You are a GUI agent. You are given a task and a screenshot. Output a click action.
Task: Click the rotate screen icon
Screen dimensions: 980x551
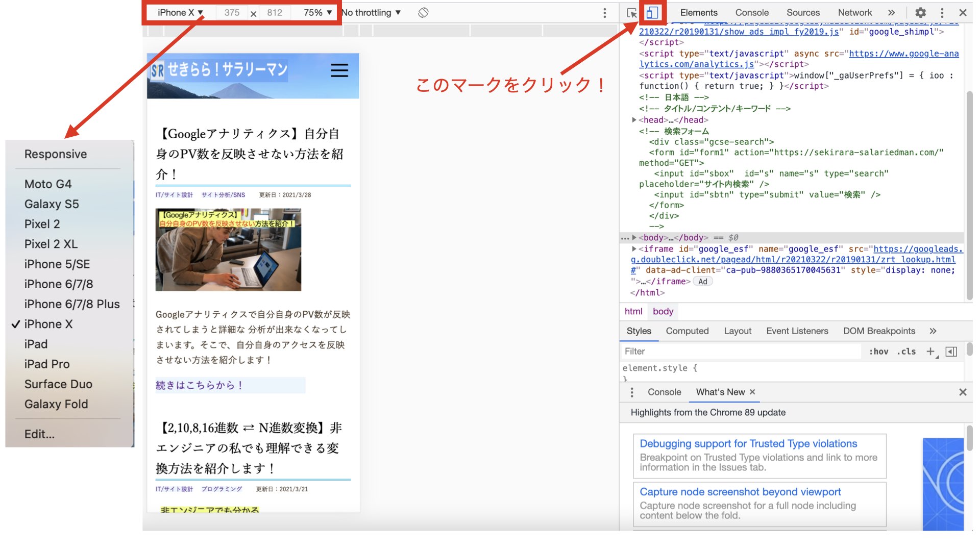[423, 13]
